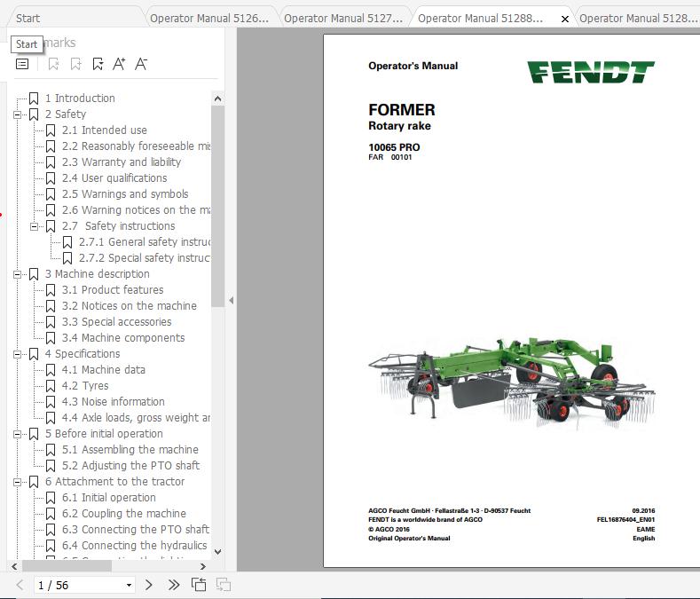Viewport: 700px width, 599px height.
Task: Jump to the last page
Action: [174, 585]
